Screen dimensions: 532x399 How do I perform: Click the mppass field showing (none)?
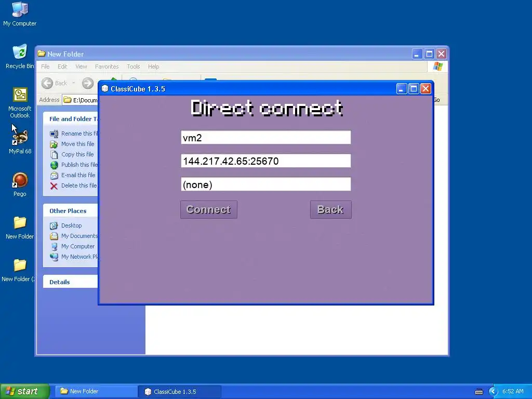(x=265, y=184)
